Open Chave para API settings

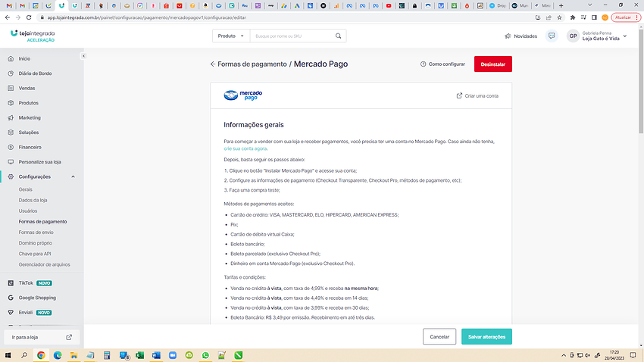pyautogui.click(x=35, y=254)
